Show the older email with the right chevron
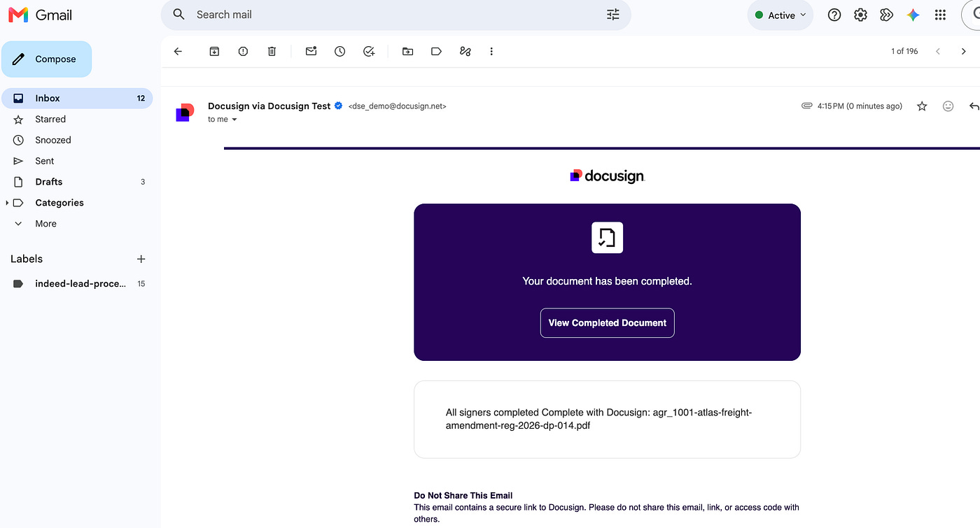 (x=964, y=51)
